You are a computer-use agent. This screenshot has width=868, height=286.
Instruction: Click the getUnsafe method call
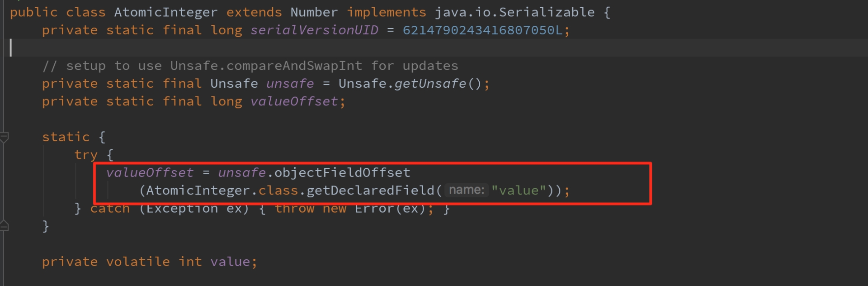point(430,84)
